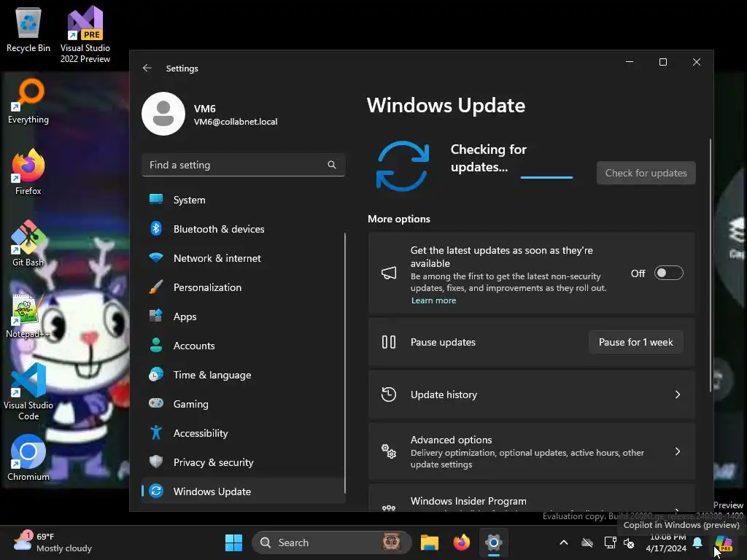Select the Firefox desktop shortcut
The height and width of the screenshot is (560, 747).
(28, 172)
